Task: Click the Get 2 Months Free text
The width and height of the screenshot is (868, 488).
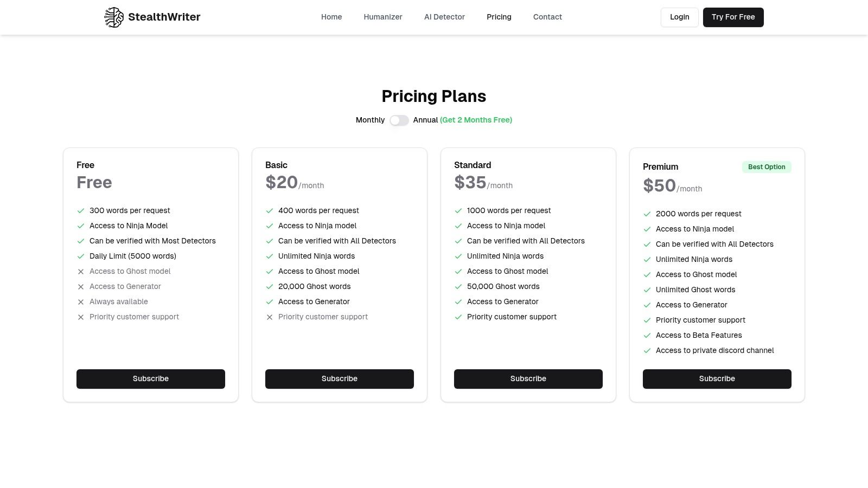Action: [x=476, y=120]
